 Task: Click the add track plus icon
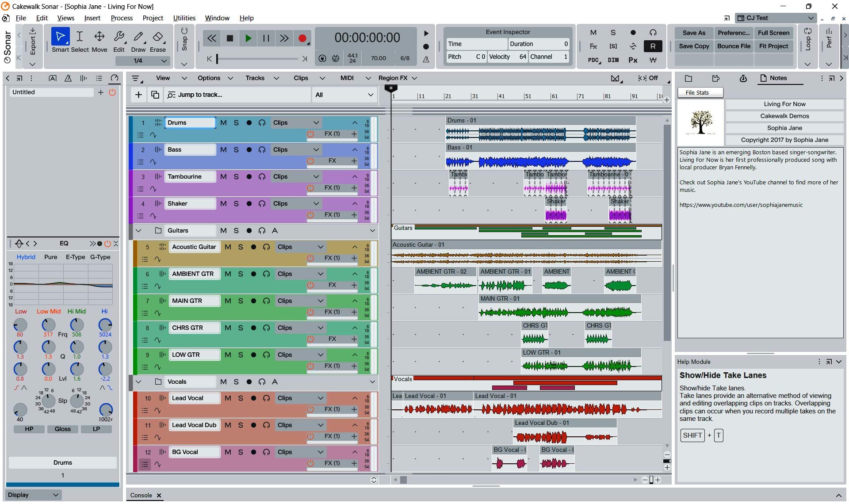pyautogui.click(x=138, y=95)
